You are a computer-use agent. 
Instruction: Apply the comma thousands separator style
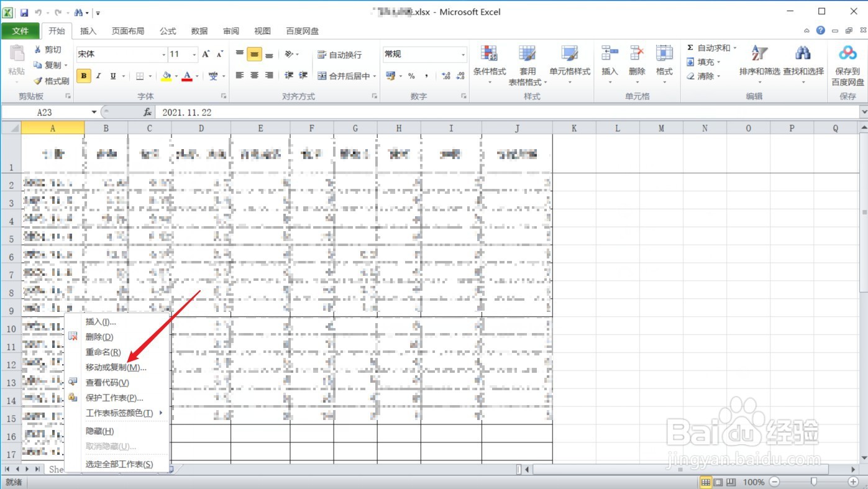427,76
